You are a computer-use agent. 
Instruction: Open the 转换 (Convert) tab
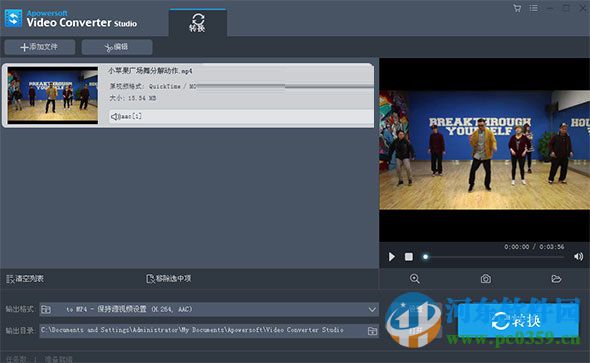[x=198, y=23]
